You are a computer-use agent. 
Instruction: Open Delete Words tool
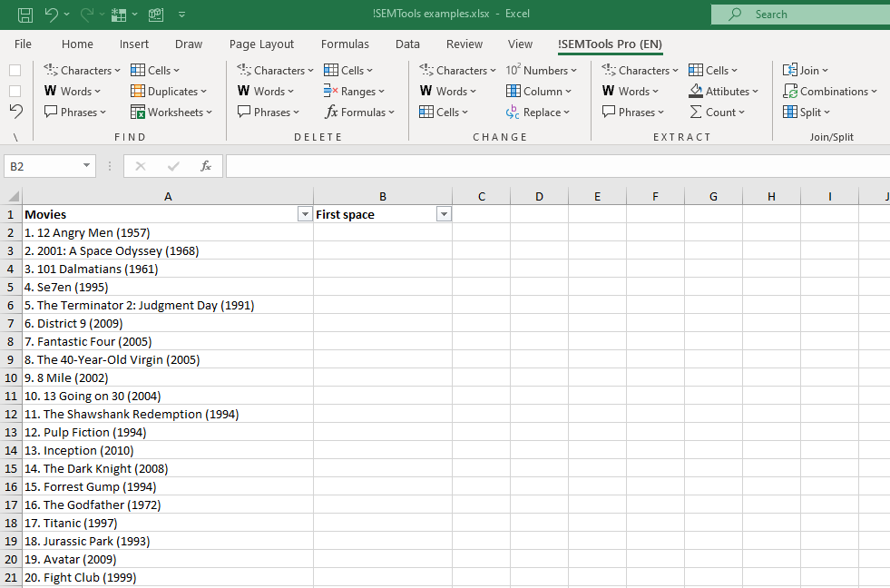[x=266, y=92]
